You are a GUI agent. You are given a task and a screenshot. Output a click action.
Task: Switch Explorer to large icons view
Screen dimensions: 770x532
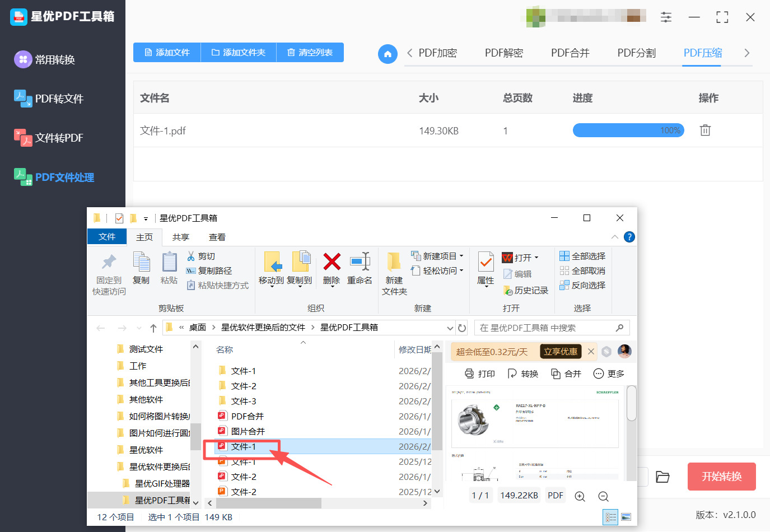click(626, 517)
